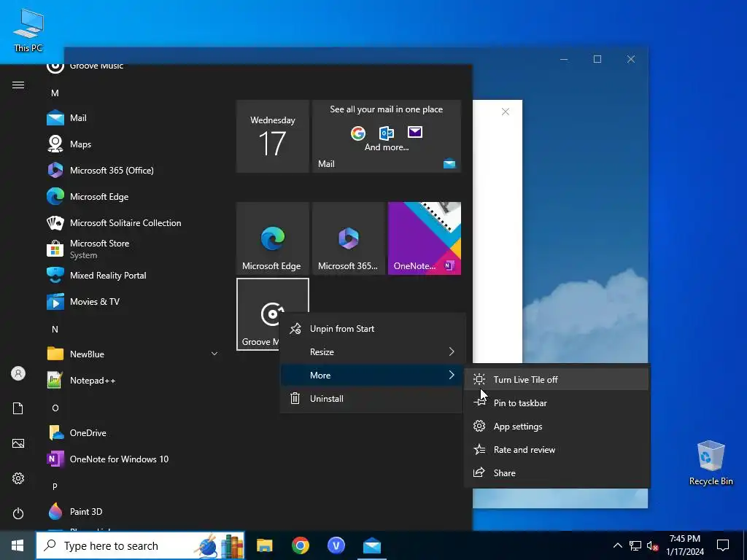Open Microsoft Solitaire Collection

132,222
